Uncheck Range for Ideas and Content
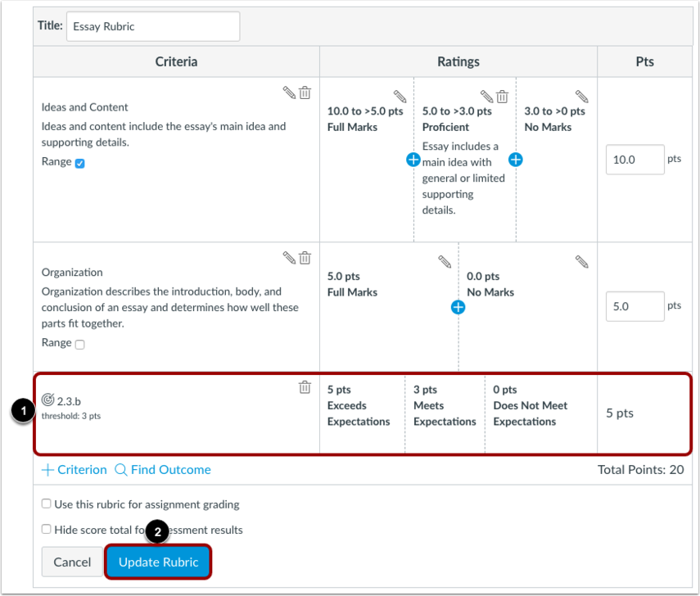This screenshot has height=596, width=700. click(x=80, y=164)
